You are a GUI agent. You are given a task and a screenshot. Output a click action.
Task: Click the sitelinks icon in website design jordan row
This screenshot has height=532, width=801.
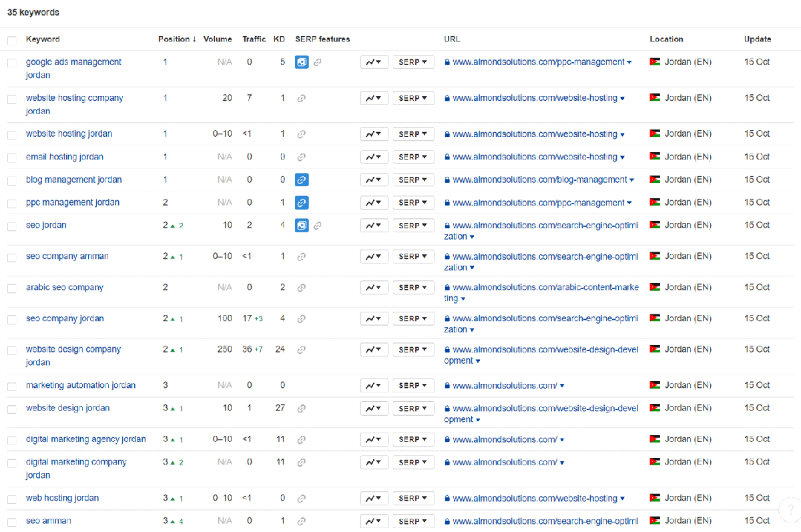click(x=302, y=409)
